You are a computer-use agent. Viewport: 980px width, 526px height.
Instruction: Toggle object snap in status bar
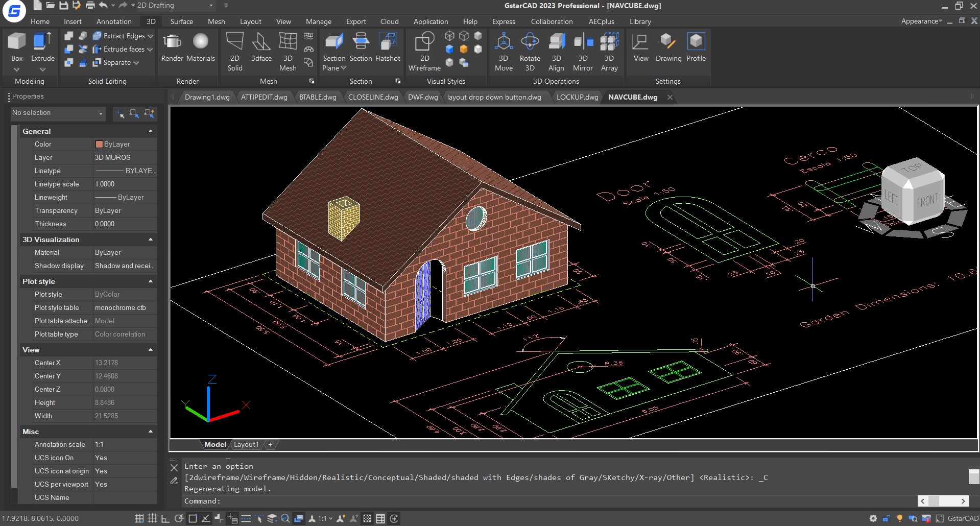click(193, 518)
